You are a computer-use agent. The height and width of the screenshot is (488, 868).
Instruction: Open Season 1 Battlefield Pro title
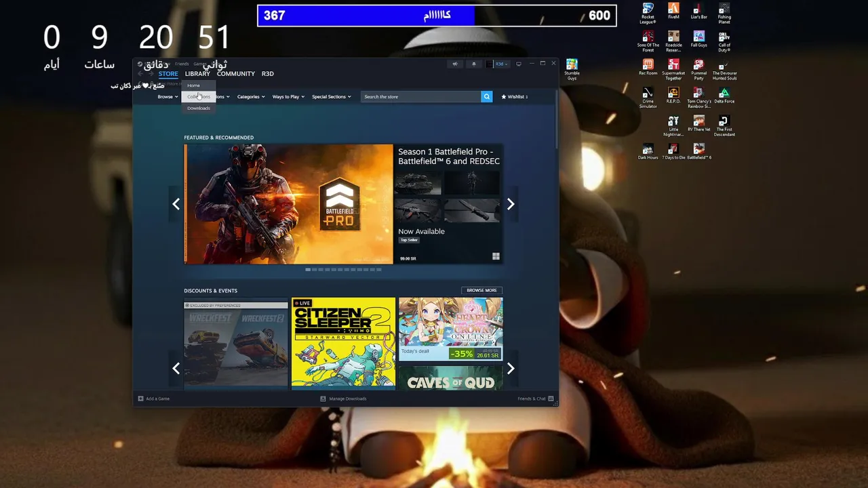tap(449, 157)
